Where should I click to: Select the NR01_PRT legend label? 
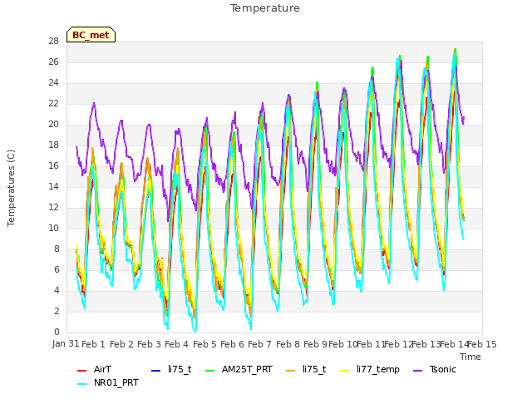(x=116, y=382)
